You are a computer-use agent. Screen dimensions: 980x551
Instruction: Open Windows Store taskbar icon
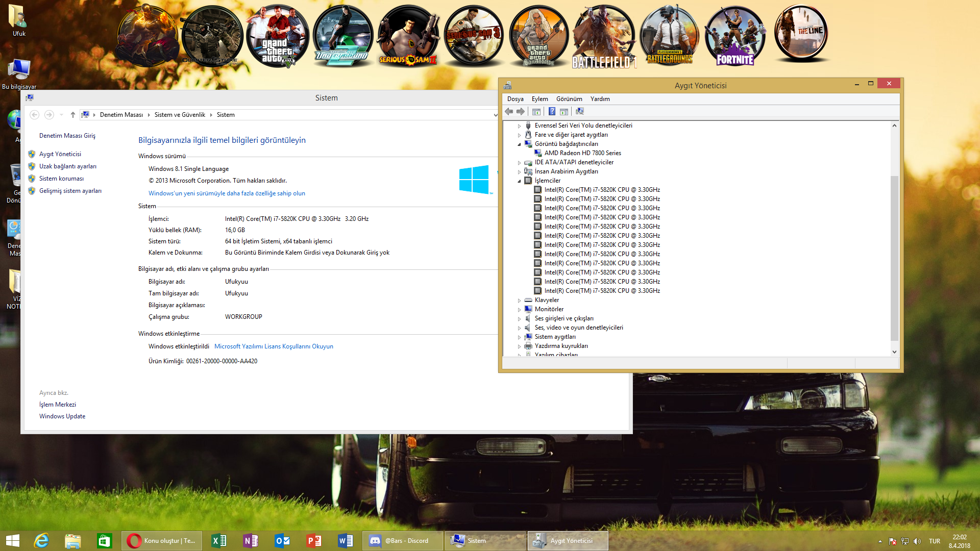tap(105, 540)
